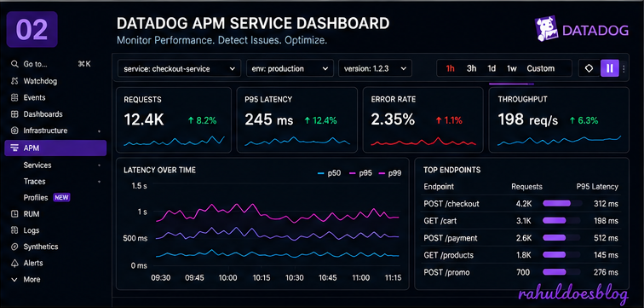Open the version: 1.2.3 dropdown
This screenshot has height=308, width=644.
pyautogui.click(x=375, y=68)
